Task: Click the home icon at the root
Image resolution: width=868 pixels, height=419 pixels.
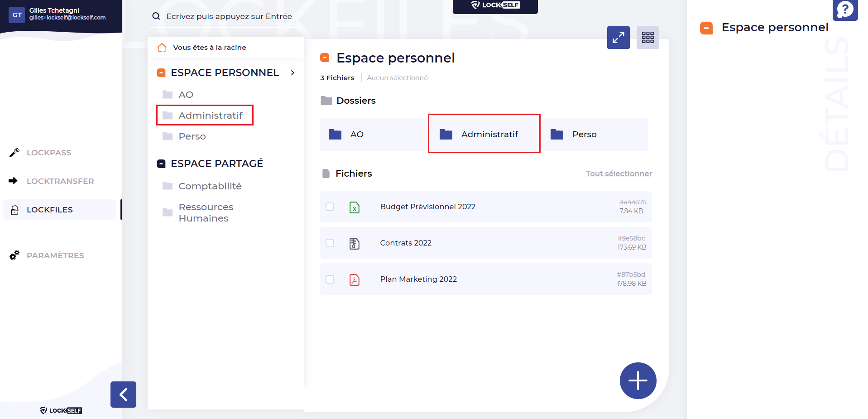Action: [x=162, y=48]
